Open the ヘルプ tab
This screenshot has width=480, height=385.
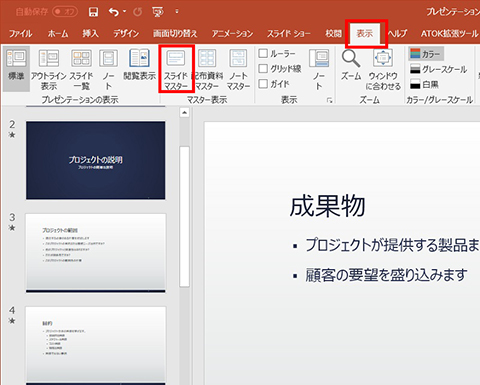(398, 34)
